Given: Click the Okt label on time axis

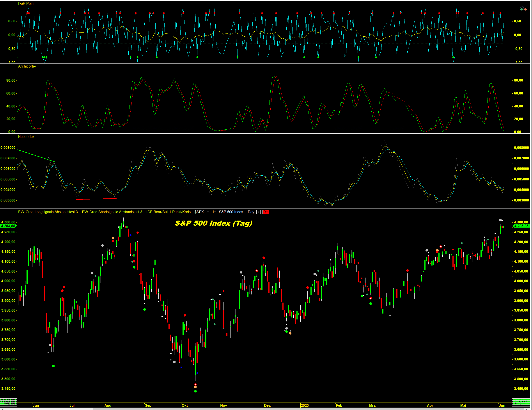Looking at the screenshot, I should pyautogui.click(x=185, y=405).
